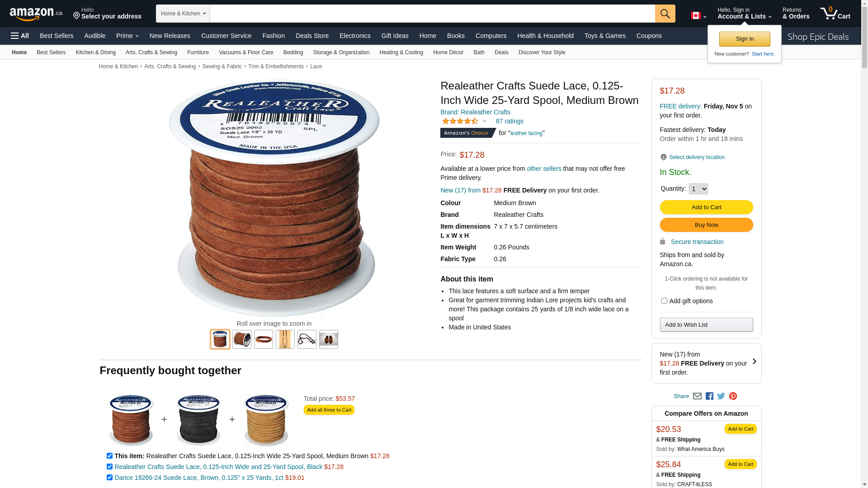Check the Add gift options box

(x=664, y=301)
